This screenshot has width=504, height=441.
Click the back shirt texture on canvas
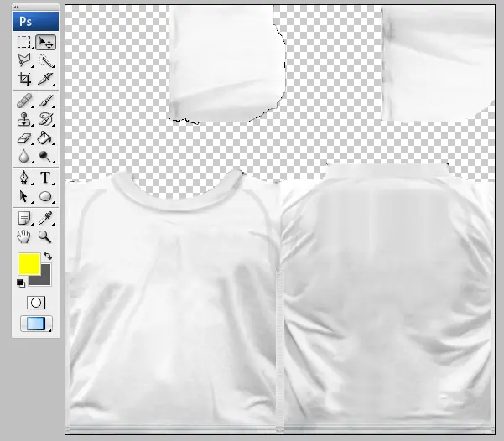tap(387, 299)
